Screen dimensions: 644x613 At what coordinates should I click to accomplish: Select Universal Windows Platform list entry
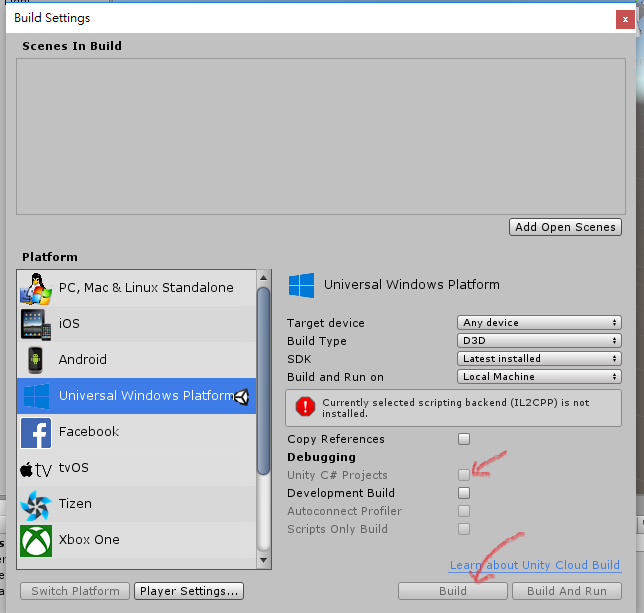(136, 396)
